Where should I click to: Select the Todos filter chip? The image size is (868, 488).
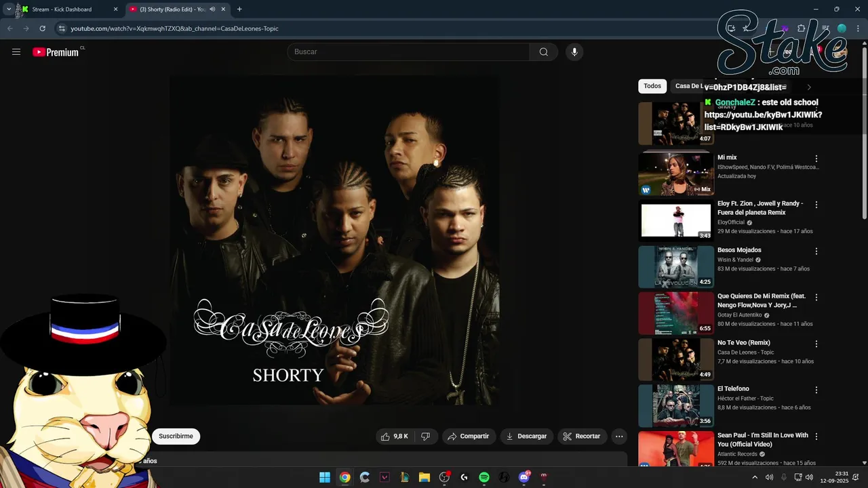click(652, 86)
